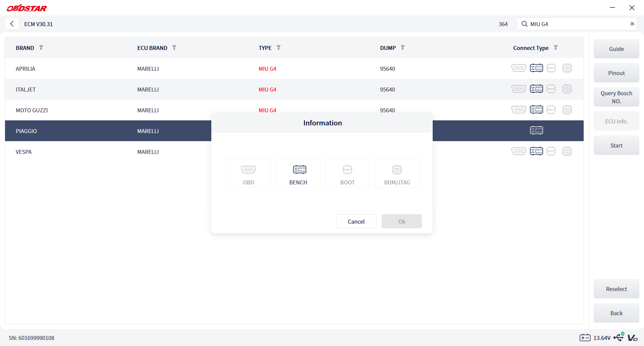Select BOOT icon in APRILIA row
Viewport: 644px width, 346px height.
coord(551,68)
